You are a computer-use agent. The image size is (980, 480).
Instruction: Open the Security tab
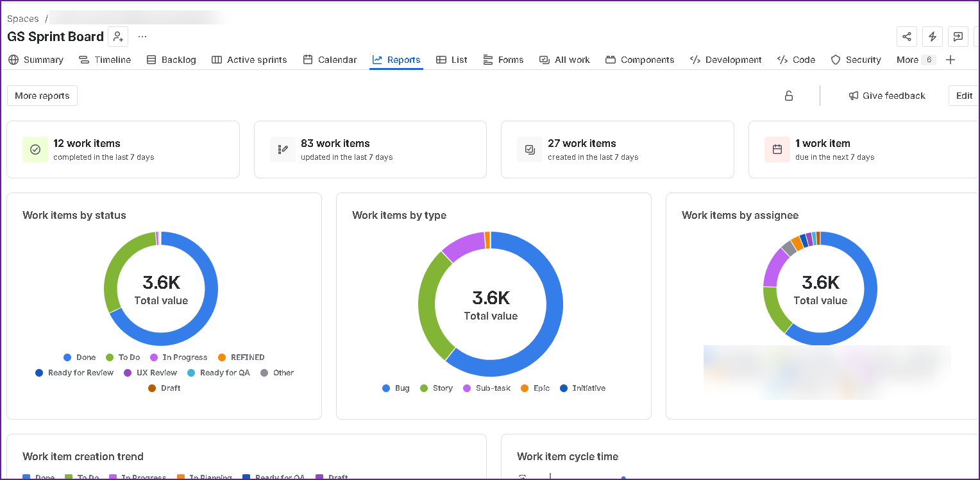coord(856,60)
